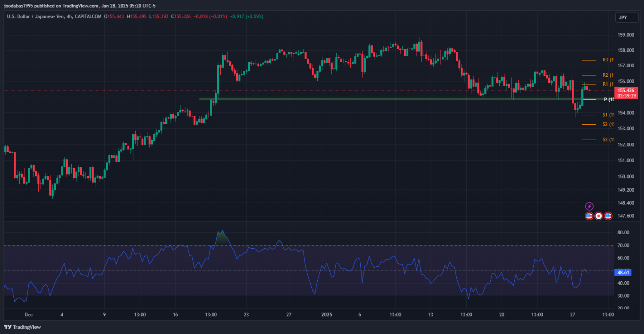Click the blue RSI value label 48.61

click(622, 272)
